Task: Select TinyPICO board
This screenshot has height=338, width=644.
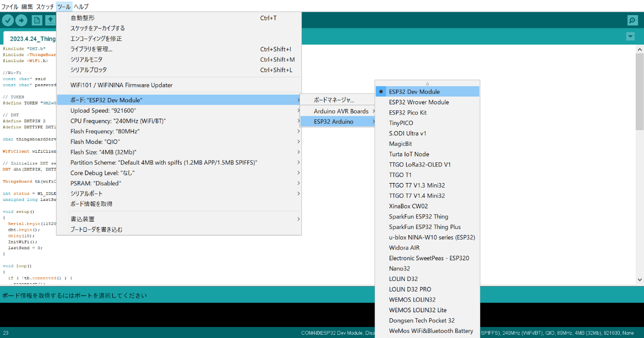Action: (x=428, y=123)
